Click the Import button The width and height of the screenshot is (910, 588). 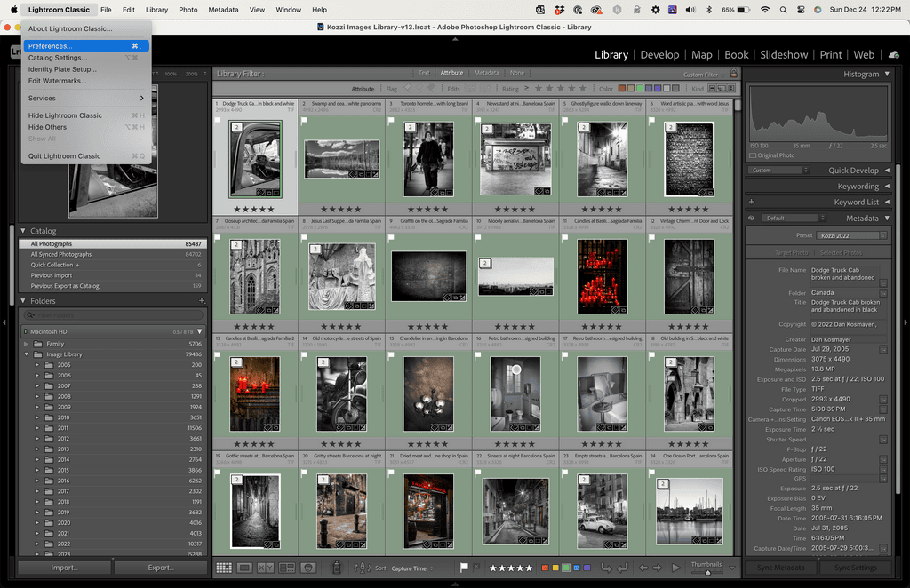64,568
